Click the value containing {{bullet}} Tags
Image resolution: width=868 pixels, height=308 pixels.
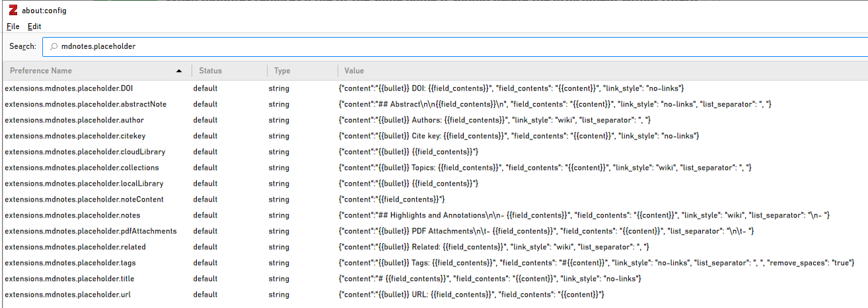[x=597, y=262]
